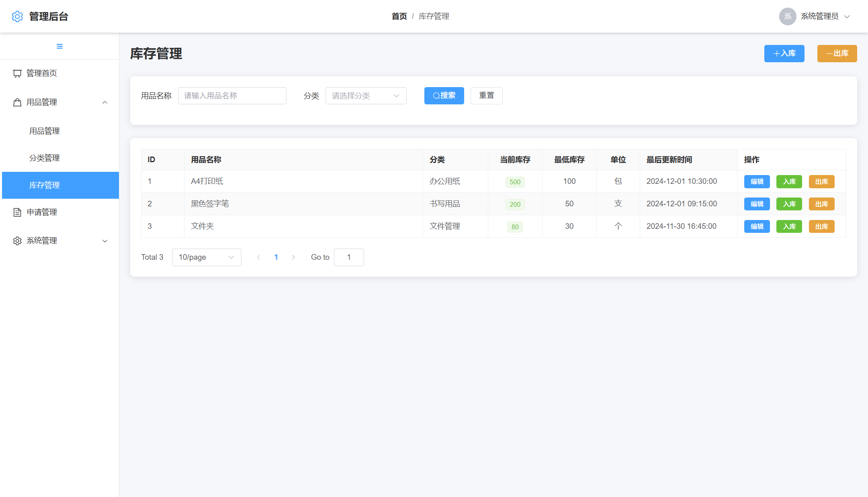The image size is (868, 497).
Task: Click the 用品管理 shopping bag icon
Action: coord(17,102)
